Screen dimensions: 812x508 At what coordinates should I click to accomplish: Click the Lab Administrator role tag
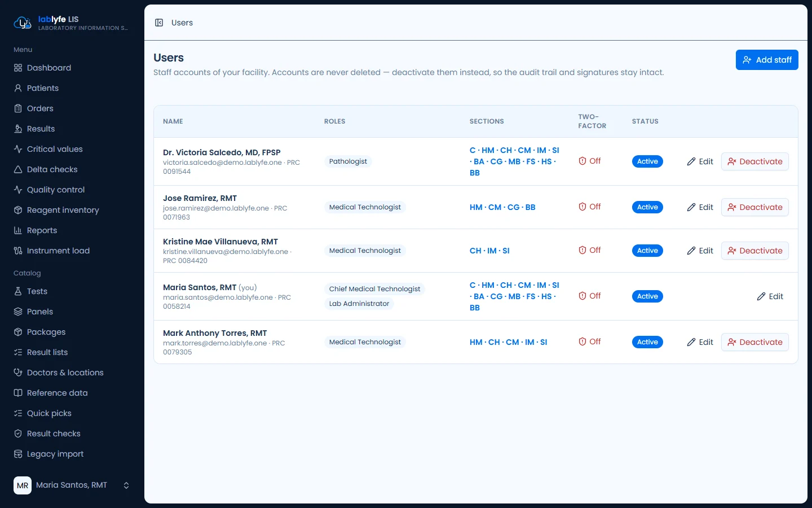[x=359, y=304]
